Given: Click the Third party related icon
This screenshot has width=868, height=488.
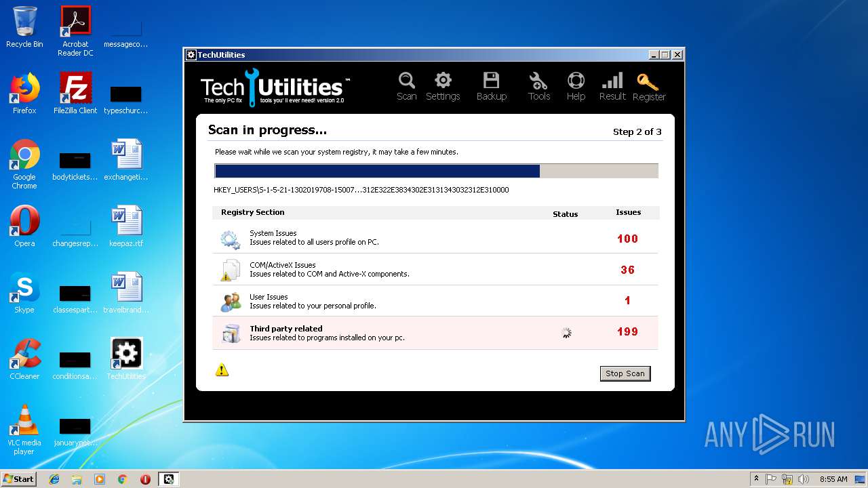Looking at the screenshot, I should [231, 333].
